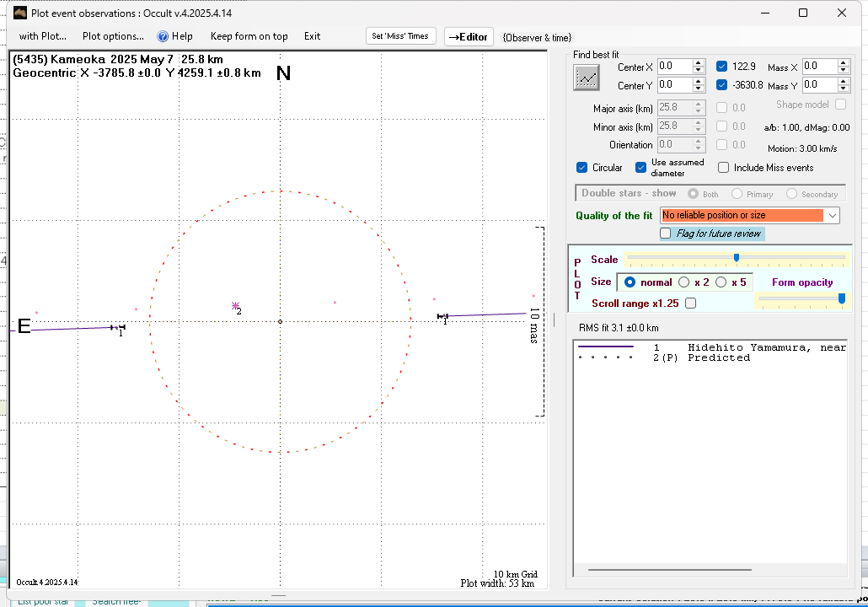Check Flag for future review
Screen dimensions: 868x607
click(666, 234)
